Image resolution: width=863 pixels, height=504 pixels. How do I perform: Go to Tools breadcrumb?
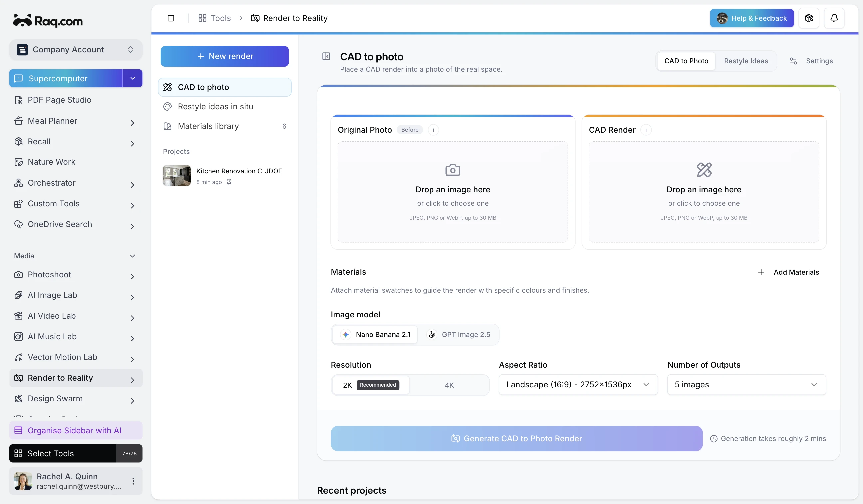[215, 18]
